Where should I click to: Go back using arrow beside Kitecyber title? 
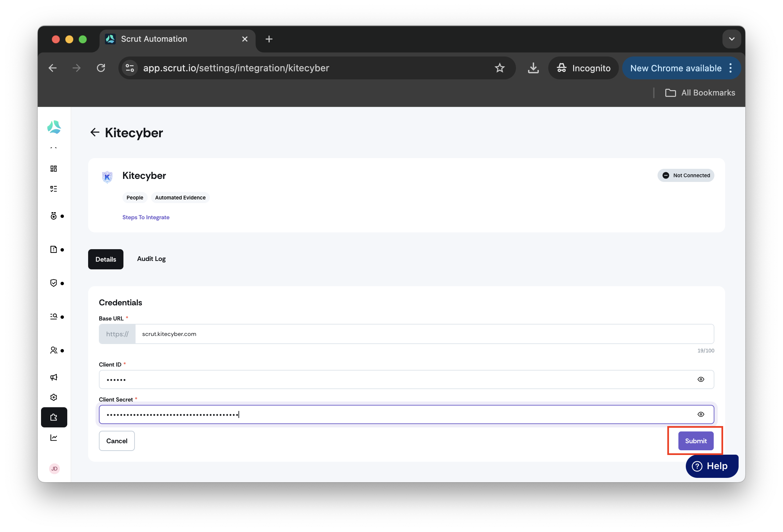(95, 132)
